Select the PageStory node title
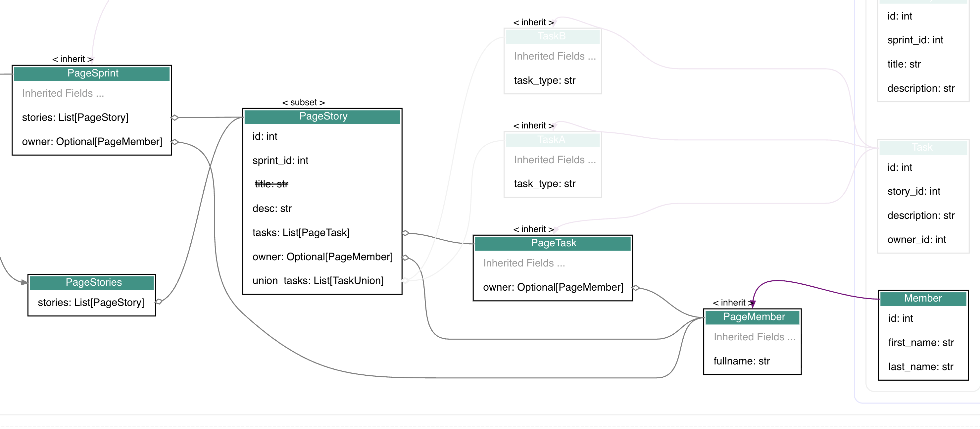 pyautogui.click(x=323, y=116)
